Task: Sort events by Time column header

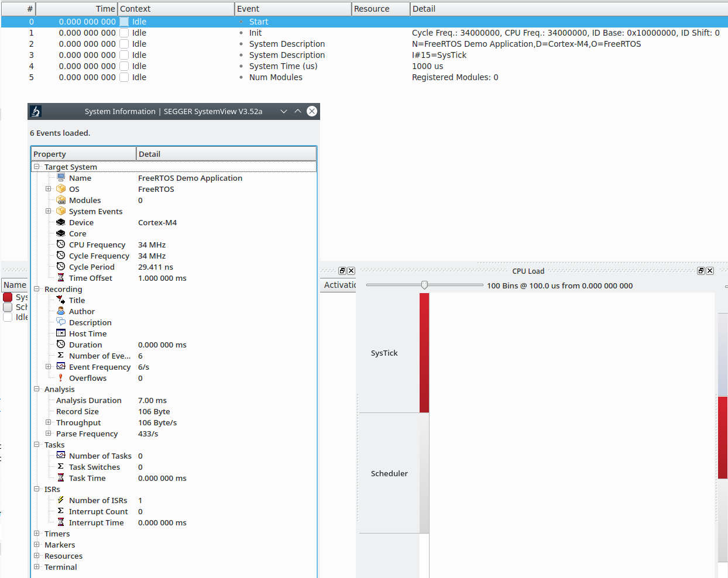Action: pyautogui.click(x=77, y=9)
